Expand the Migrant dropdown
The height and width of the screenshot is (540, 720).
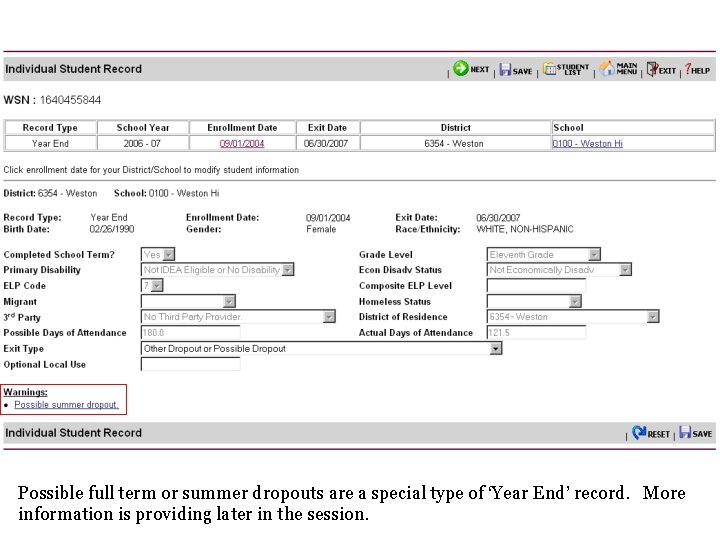(x=229, y=301)
